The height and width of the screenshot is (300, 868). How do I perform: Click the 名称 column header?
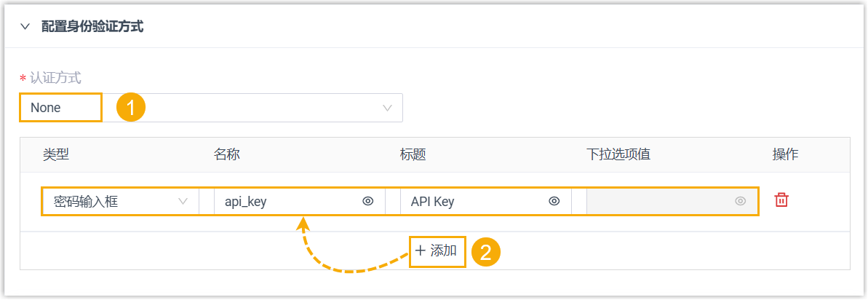(227, 154)
